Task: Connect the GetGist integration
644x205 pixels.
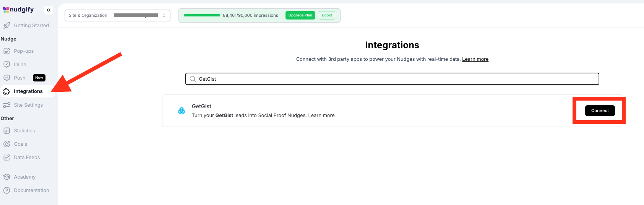Action: pyautogui.click(x=600, y=111)
